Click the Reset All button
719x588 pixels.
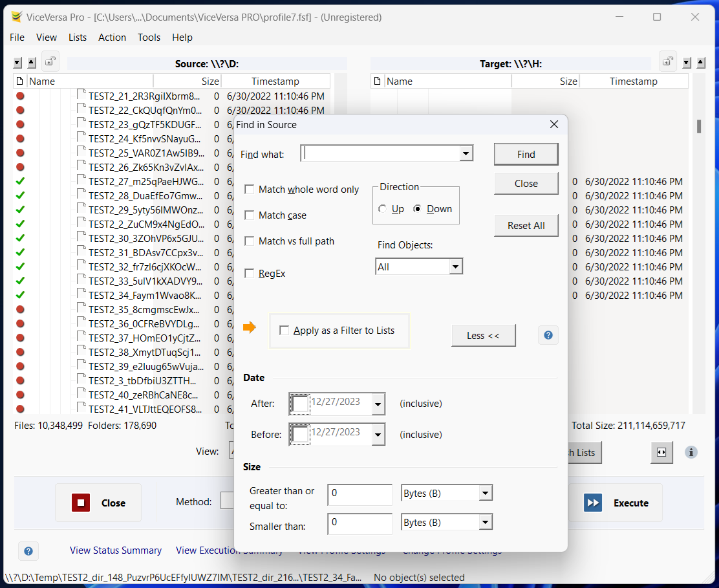click(x=526, y=226)
